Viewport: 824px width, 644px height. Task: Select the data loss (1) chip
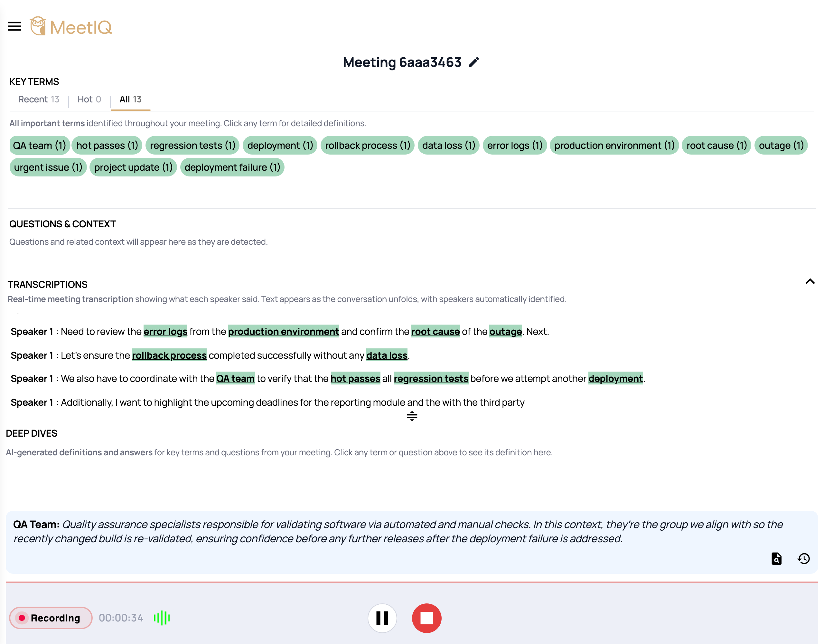[449, 145]
